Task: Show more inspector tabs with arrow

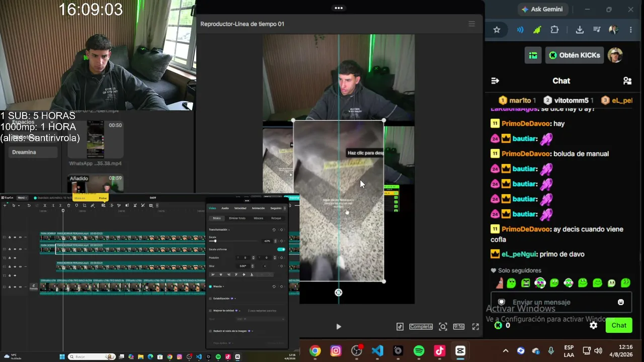Action: [285, 208]
